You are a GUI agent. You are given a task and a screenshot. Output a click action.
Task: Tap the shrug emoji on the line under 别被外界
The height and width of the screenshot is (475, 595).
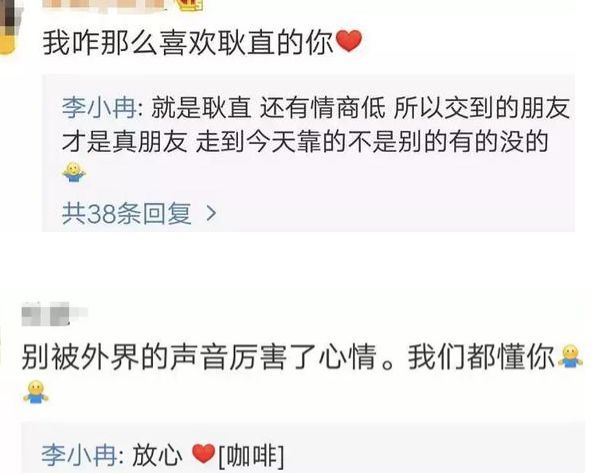coord(36,392)
